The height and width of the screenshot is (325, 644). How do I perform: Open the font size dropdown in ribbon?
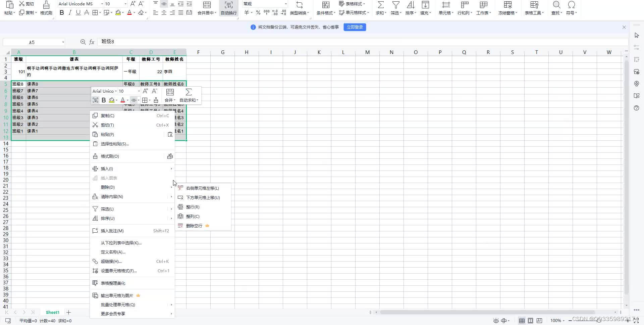click(125, 4)
